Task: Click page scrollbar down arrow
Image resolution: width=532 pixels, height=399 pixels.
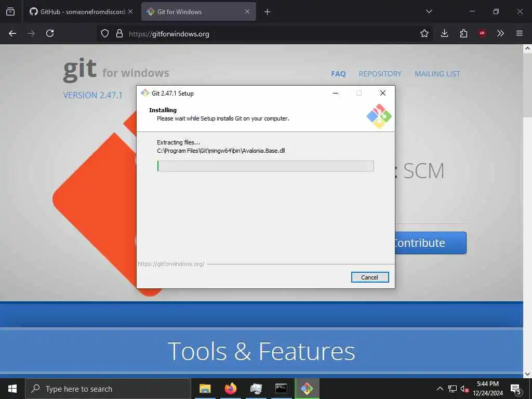Action: (528, 374)
